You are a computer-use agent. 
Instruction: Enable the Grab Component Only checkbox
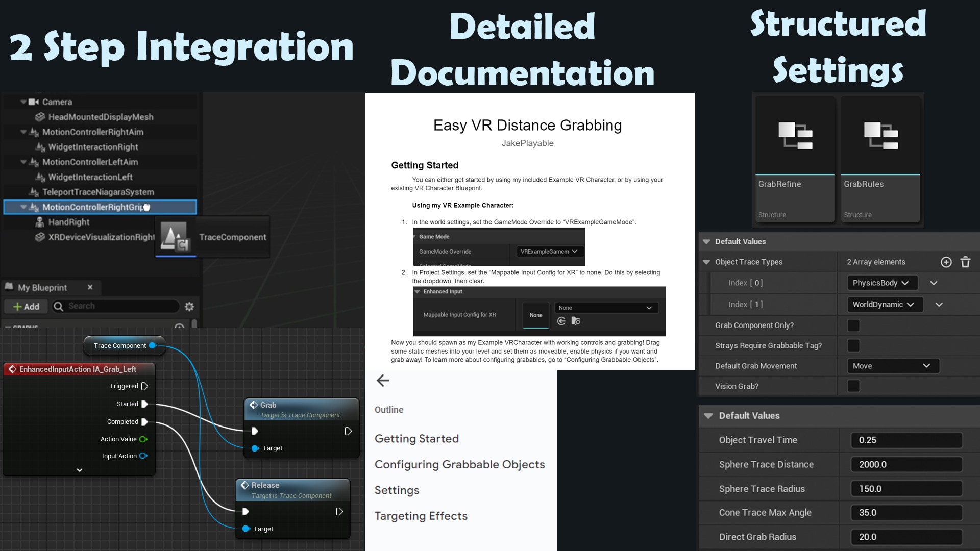coord(853,325)
